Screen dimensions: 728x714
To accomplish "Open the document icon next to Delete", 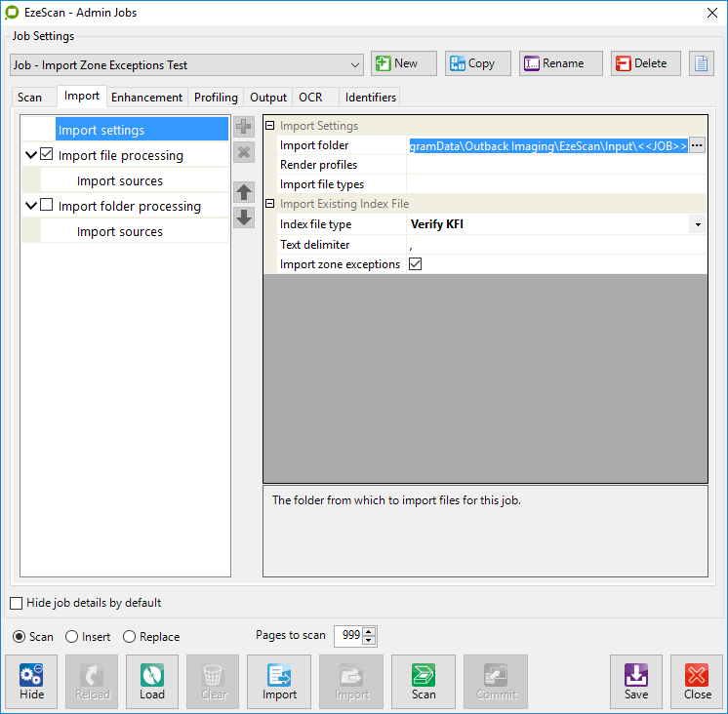I will (701, 63).
